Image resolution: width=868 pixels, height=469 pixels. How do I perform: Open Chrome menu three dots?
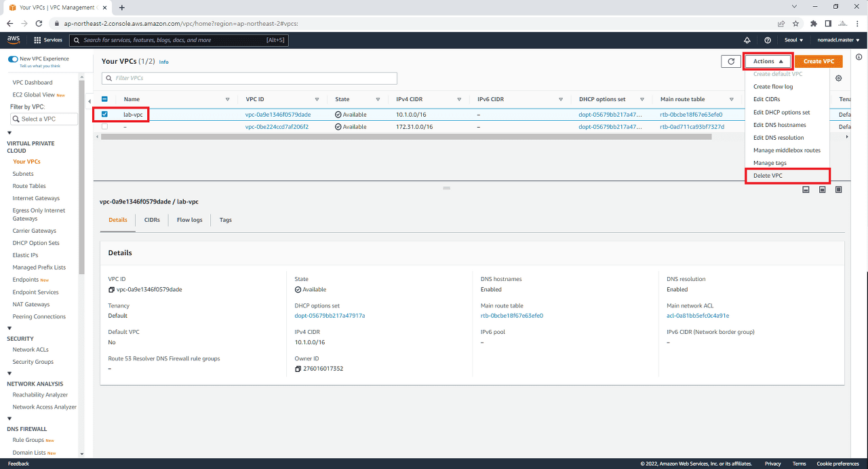coord(857,23)
